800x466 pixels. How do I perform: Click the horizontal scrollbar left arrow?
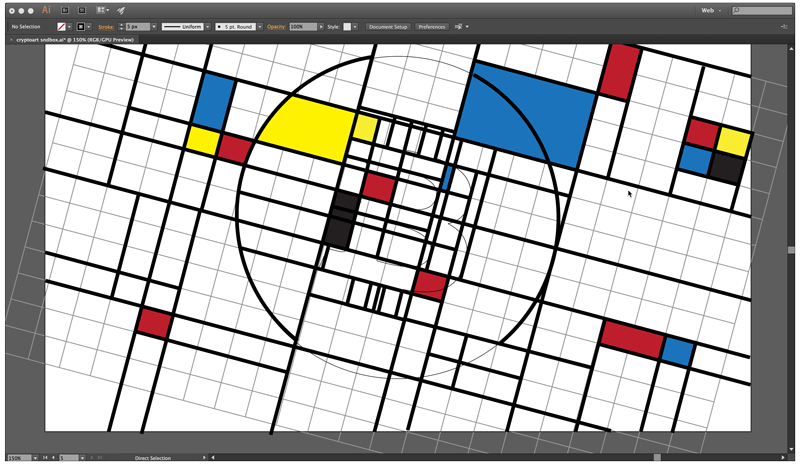click(x=213, y=458)
